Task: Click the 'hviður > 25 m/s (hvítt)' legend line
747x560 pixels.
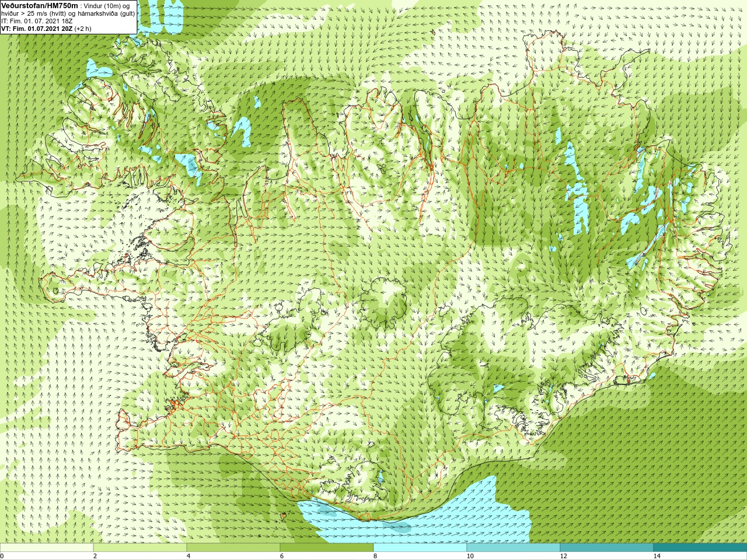Action: [33, 13]
